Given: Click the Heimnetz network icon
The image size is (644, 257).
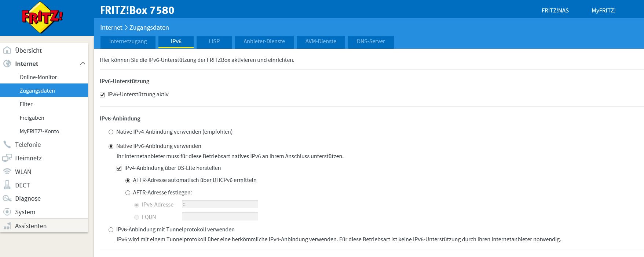Looking at the screenshot, I should click(x=7, y=158).
